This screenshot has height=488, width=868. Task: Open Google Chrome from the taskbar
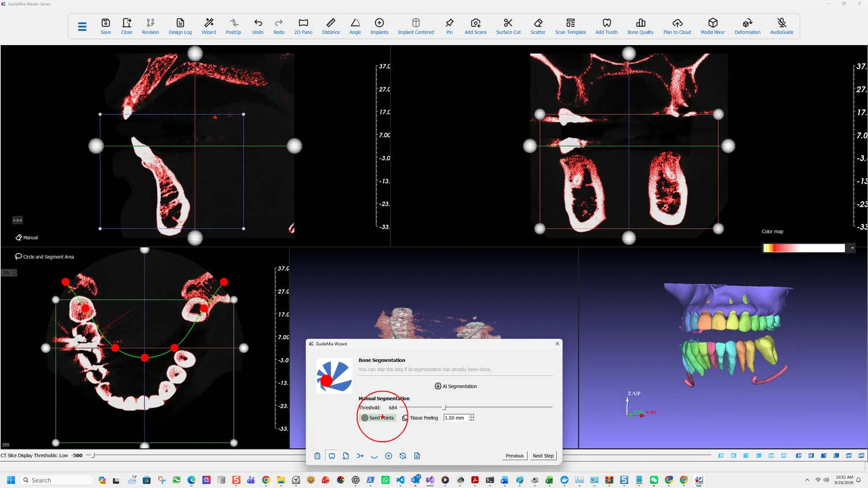266,480
